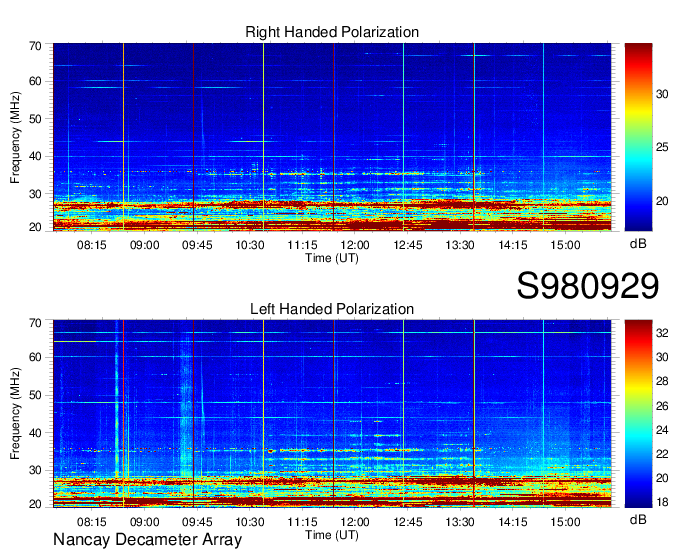Click the 15:00 tick under the Right Handed plot

(566, 245)
